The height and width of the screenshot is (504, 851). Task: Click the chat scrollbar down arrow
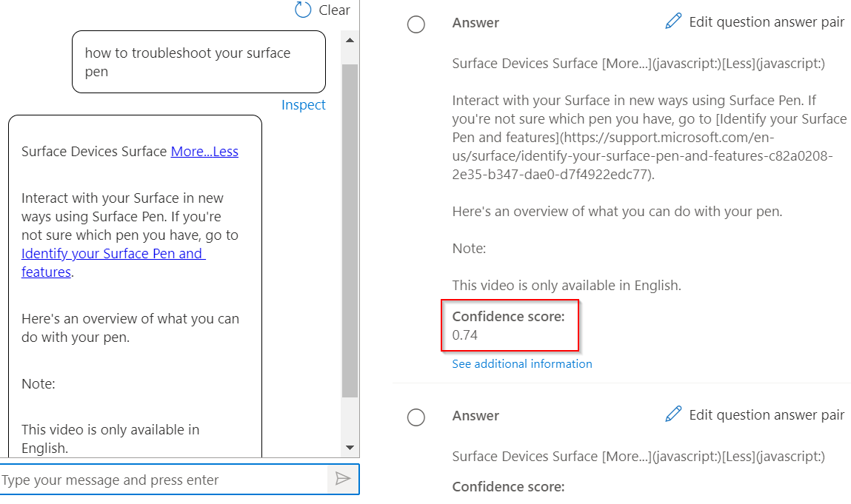click(350, 448)
